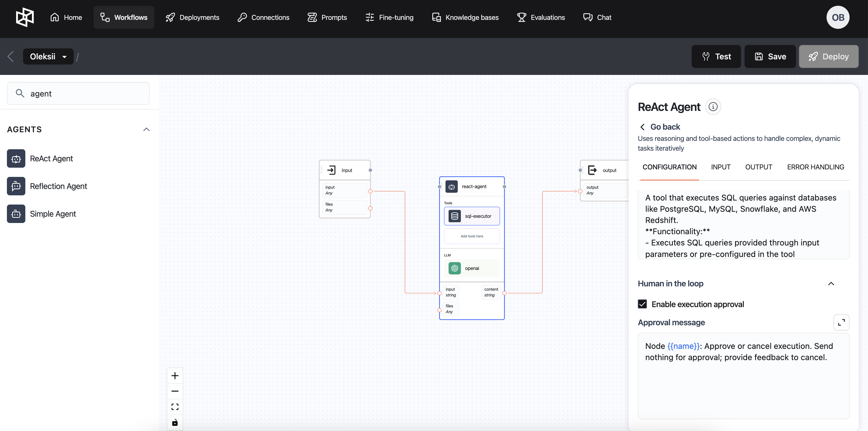Click the Go back link
Viewport: 868px width, 431px height.
click(660, 127)
